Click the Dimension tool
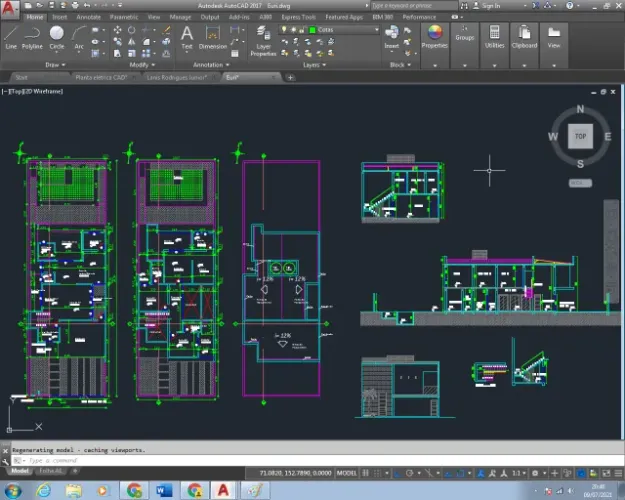This screenshot has height=500, width=625. coord(212,37)
